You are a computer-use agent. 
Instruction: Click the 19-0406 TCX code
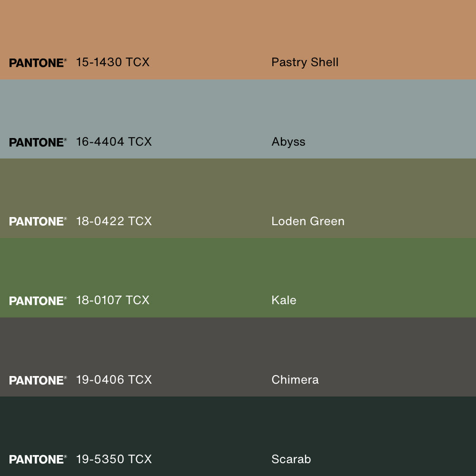coord(114,380)
